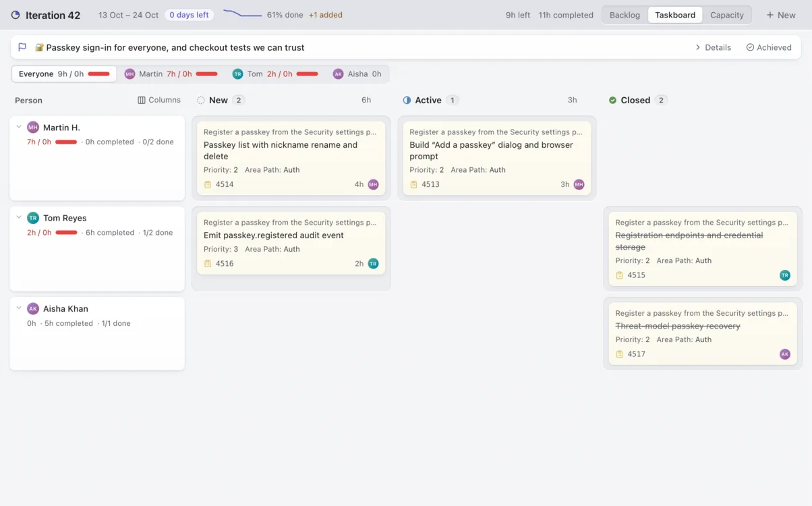The image size is (812, 506).
Task: Click assignee avatar on card 4513
Action: point(579,184)
